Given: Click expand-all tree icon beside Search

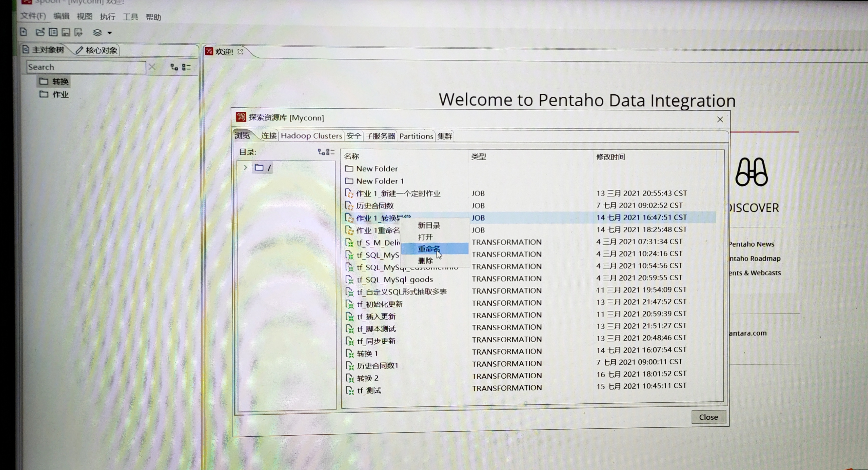Looking at the screenshot, I should [174, 67].
